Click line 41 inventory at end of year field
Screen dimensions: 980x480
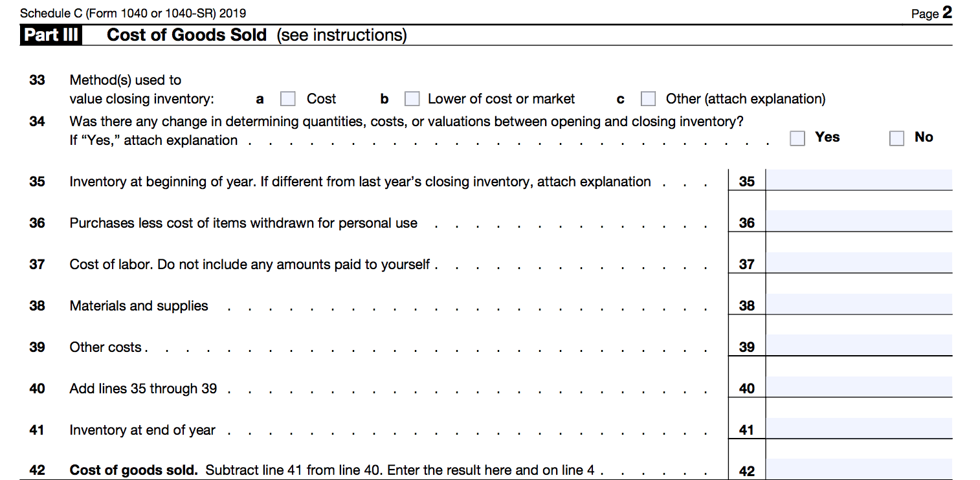[858, 428]
